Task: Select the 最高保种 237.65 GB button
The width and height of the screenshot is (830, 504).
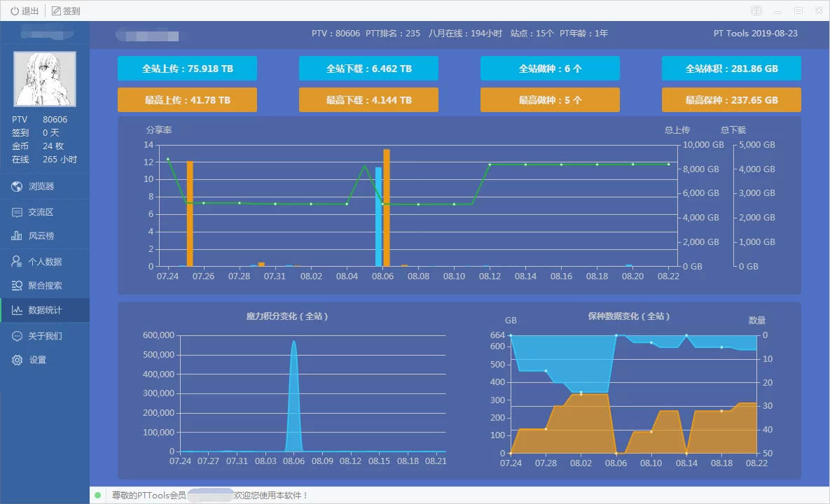Action: coord(731,100)
